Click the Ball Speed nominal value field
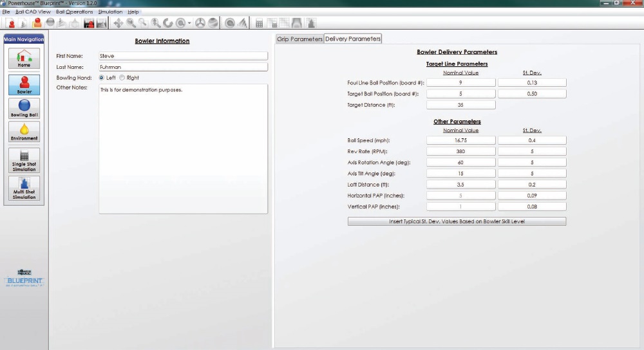 [x=460, y=140]
